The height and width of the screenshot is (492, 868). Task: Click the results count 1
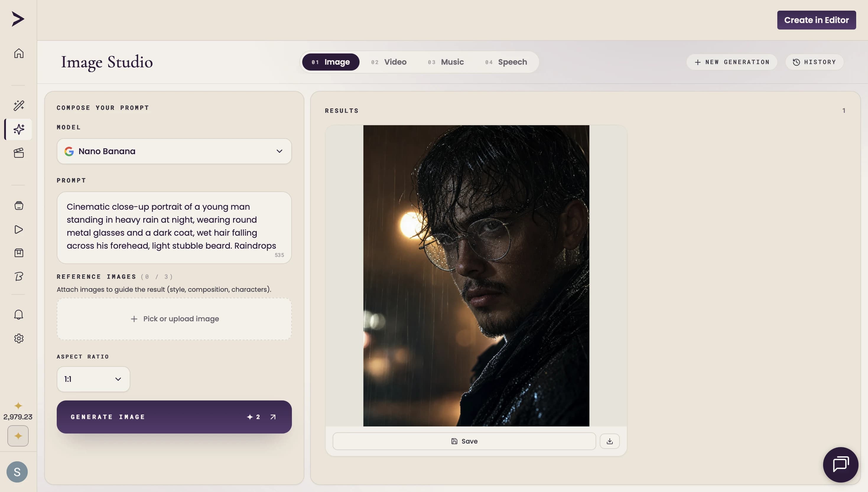point(844,110)
